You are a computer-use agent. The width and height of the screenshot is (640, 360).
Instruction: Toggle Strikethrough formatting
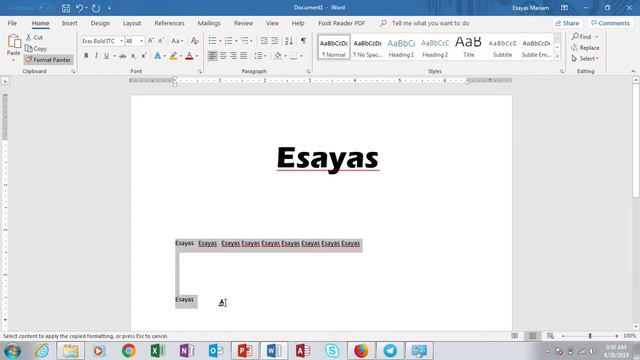[122, 56]
